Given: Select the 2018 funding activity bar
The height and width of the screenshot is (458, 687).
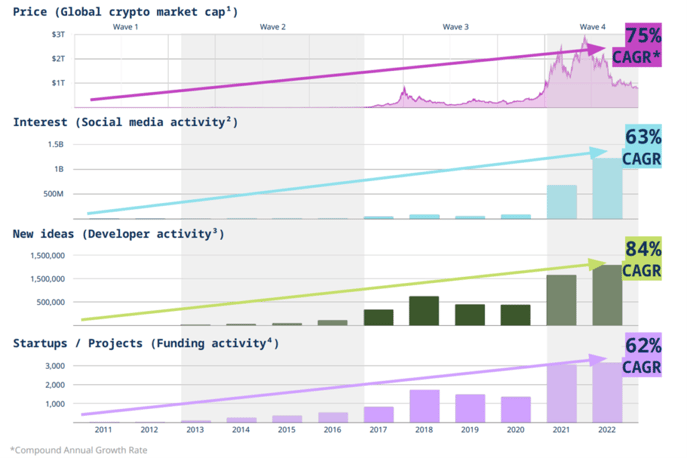Looking at the screenshot, I should point(425,406).
